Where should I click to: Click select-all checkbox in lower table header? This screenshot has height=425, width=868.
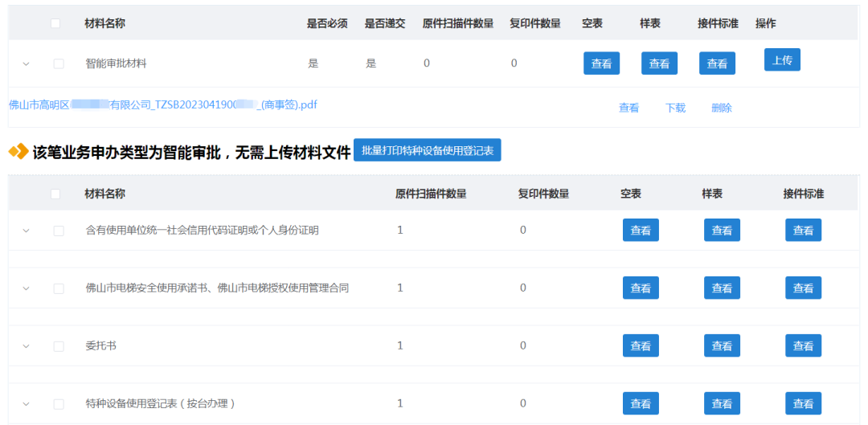[x=55, y=194]
